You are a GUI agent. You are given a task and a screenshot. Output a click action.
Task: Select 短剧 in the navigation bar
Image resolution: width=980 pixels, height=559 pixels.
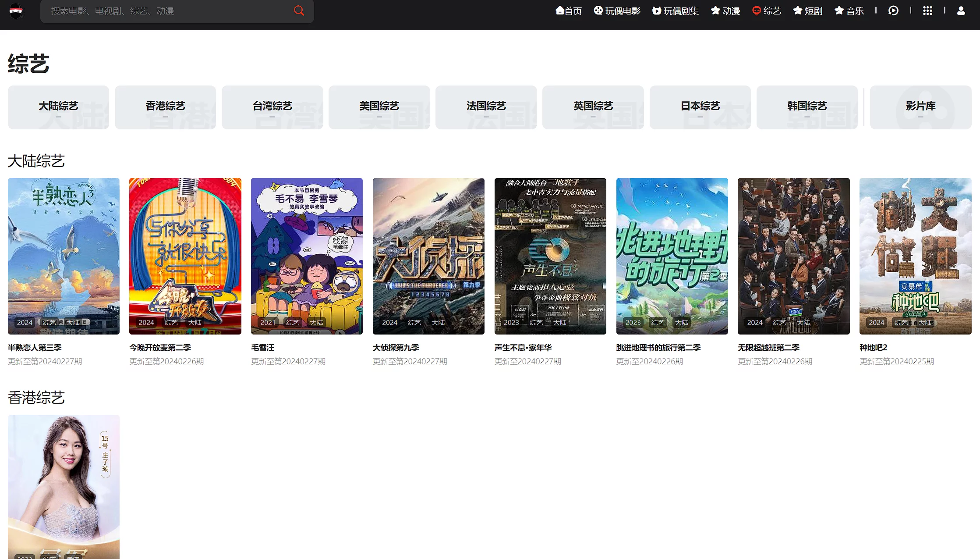(x=808, y=11)
